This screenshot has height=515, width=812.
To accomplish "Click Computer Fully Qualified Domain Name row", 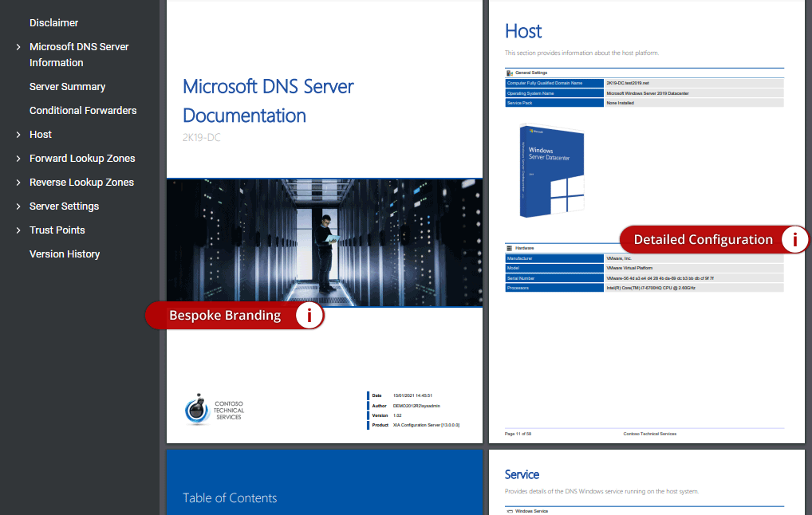I will pyautogui.click(x=644, y=84).
